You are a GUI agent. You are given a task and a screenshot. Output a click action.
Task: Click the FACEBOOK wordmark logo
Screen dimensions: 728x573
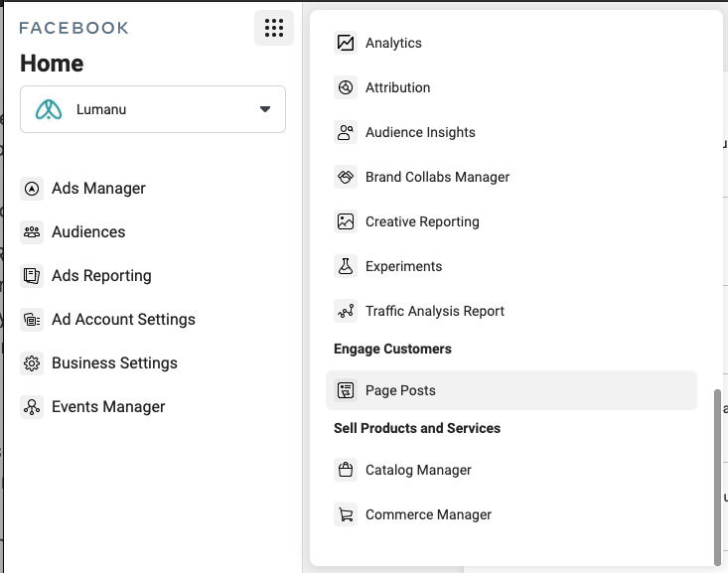[73, 28]
